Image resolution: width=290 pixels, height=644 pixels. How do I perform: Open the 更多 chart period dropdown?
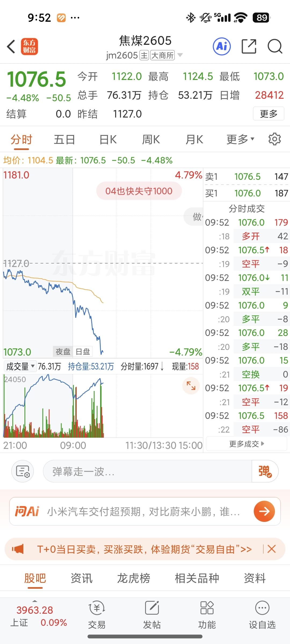point(240,139)
